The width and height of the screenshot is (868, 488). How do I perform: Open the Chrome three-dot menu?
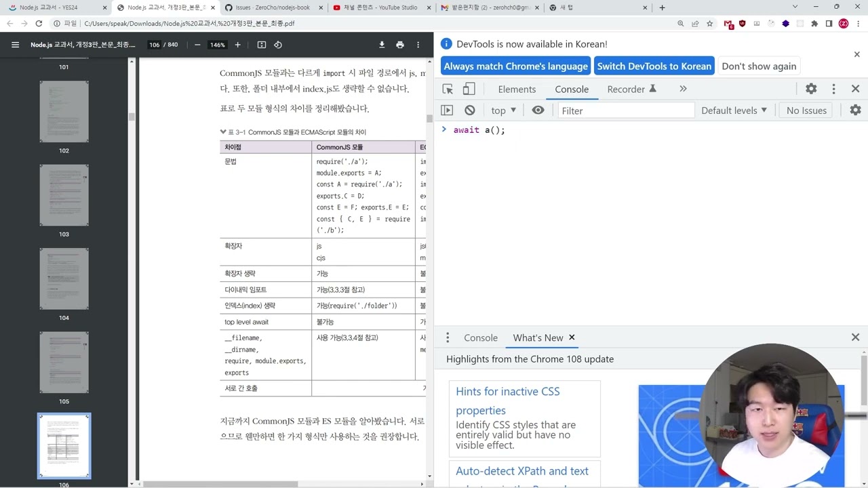[x=859, y=23]
